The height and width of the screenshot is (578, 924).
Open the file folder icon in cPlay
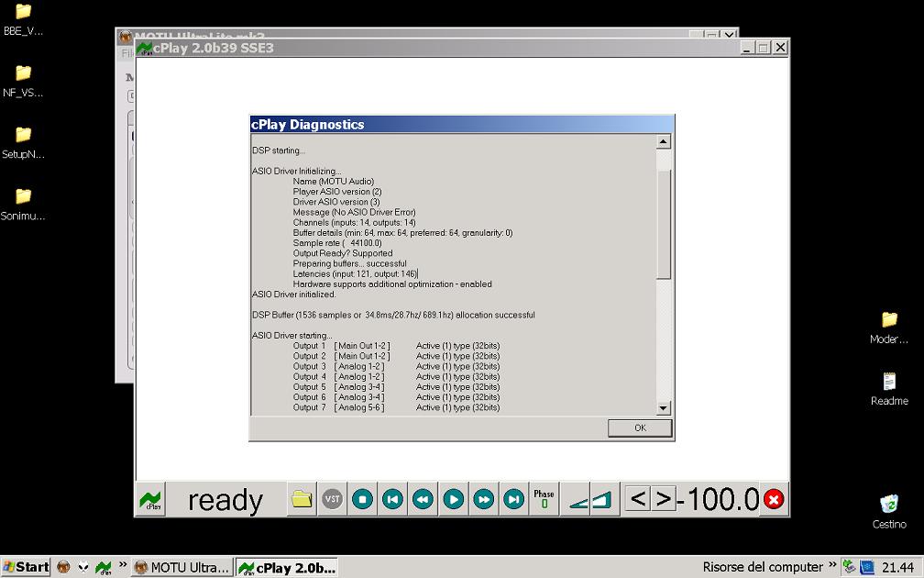pyautogui.click(x=302, y=499)
